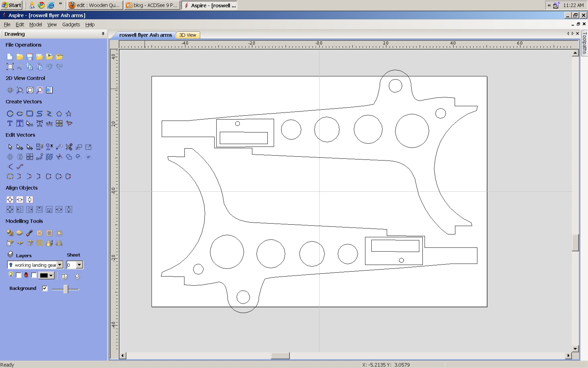
Task: Click the scroll right arrow of horizontal scrollbar
Action: click(x=568, y=356)
